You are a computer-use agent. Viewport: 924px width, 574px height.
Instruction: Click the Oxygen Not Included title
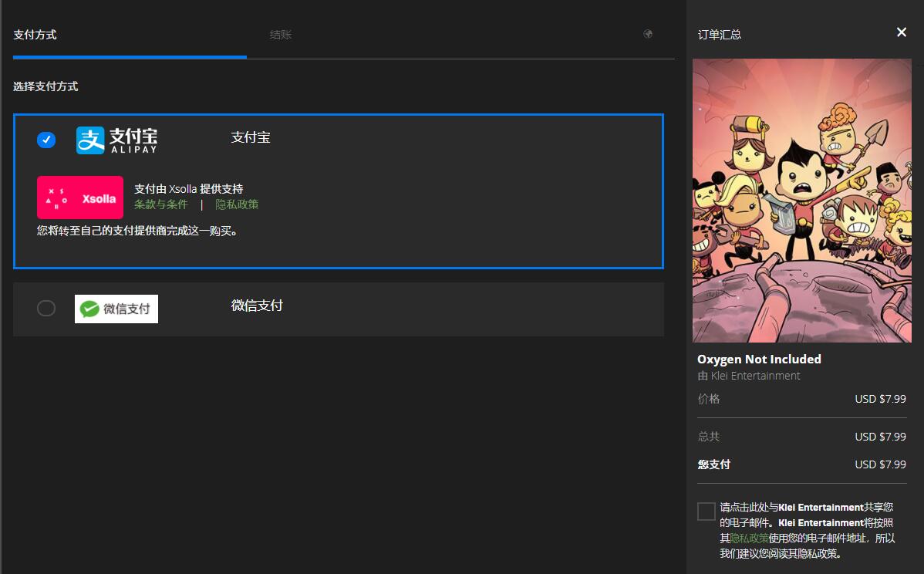[759, 359]
